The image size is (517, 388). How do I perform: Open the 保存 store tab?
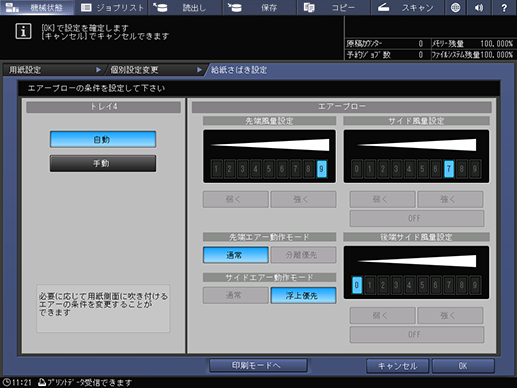[260, 7]
